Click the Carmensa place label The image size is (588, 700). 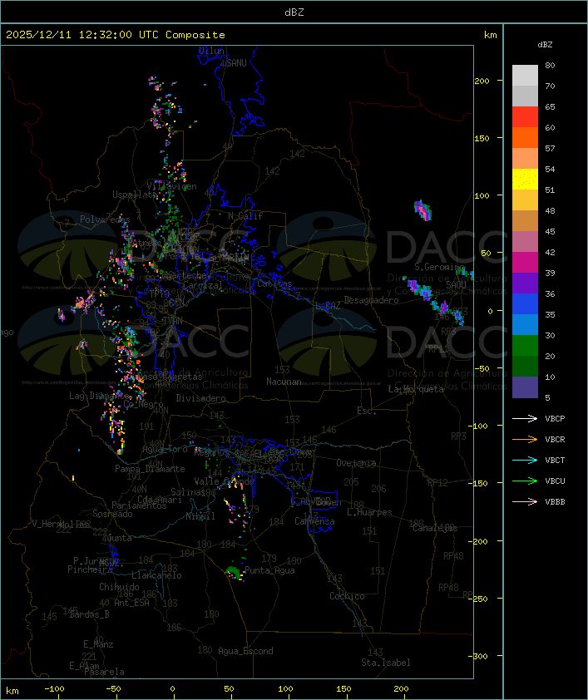pyautogui.click(x=314, y=521)
